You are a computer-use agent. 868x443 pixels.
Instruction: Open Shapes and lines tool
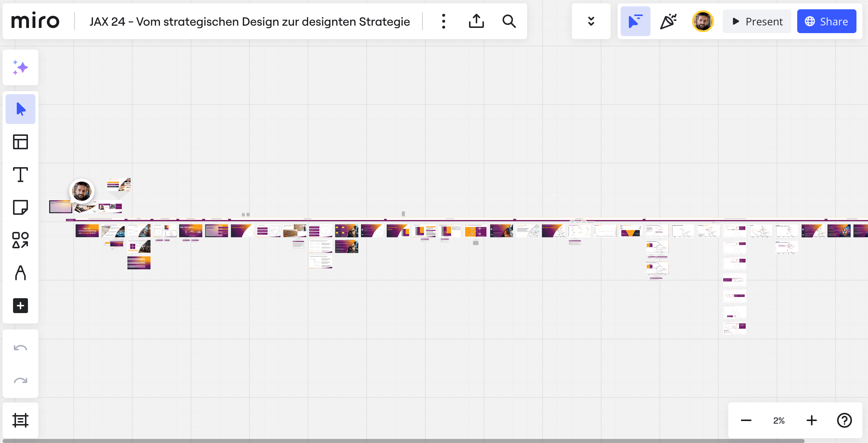pos(20,240)
